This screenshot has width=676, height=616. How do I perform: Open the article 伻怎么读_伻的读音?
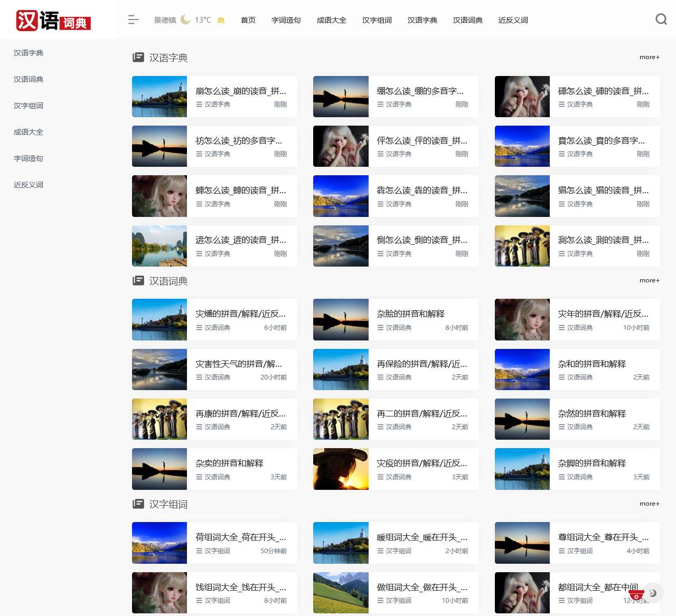pos(422,140)
